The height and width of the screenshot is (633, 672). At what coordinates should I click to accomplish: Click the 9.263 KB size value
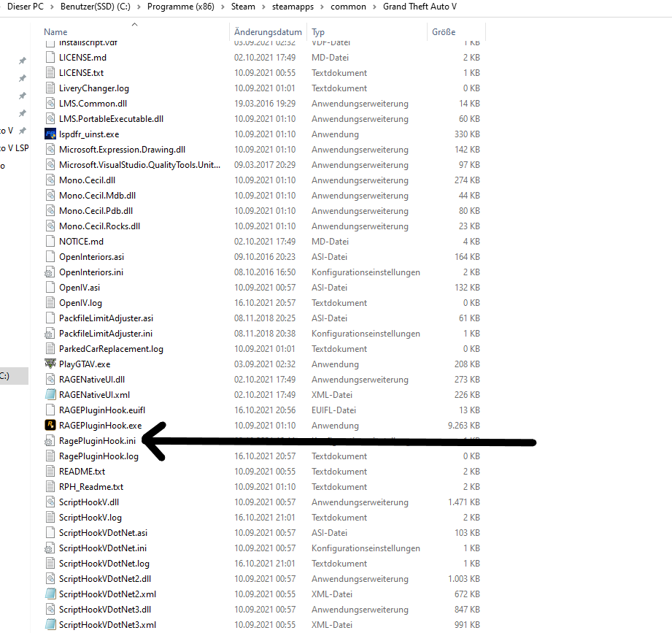(464, 426)
